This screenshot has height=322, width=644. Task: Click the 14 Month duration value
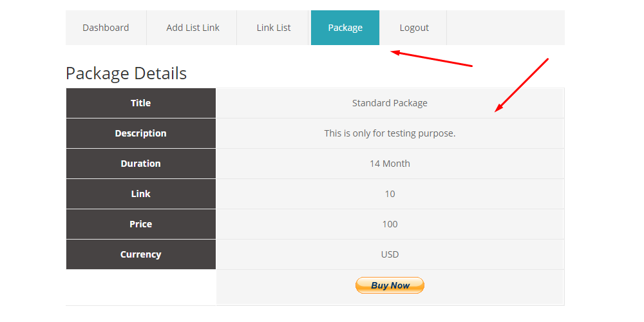pyautogui.click(x=390, y=164)
